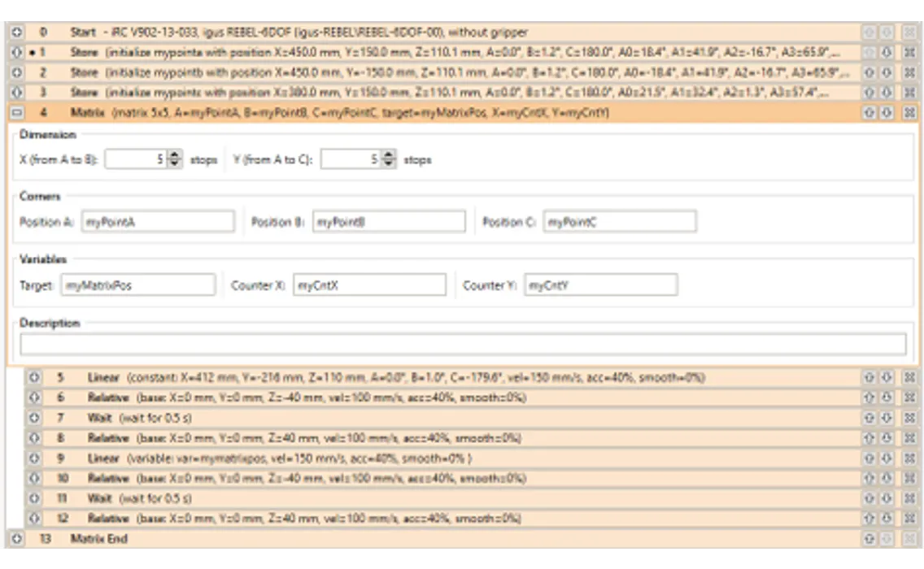Click the Position A input field
924x569 pixels.
click(158, 222)
